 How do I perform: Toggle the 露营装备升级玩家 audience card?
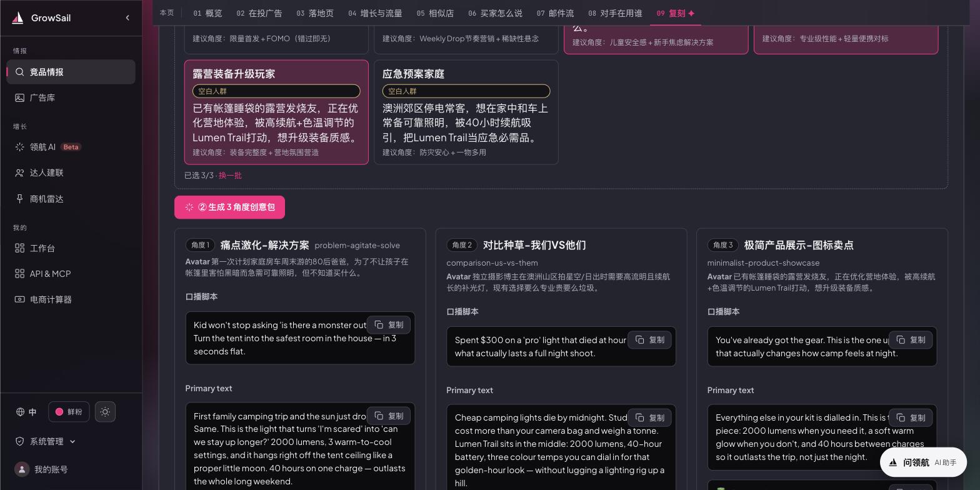click(276, 112)
